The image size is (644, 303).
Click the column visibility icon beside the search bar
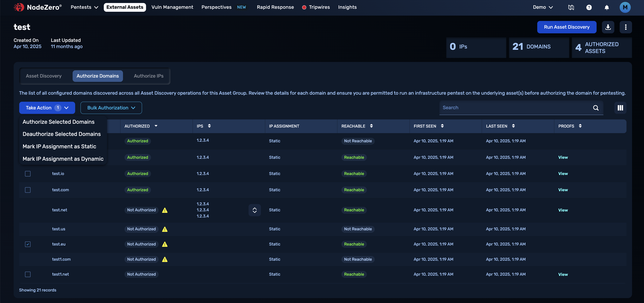click(621, 108)
